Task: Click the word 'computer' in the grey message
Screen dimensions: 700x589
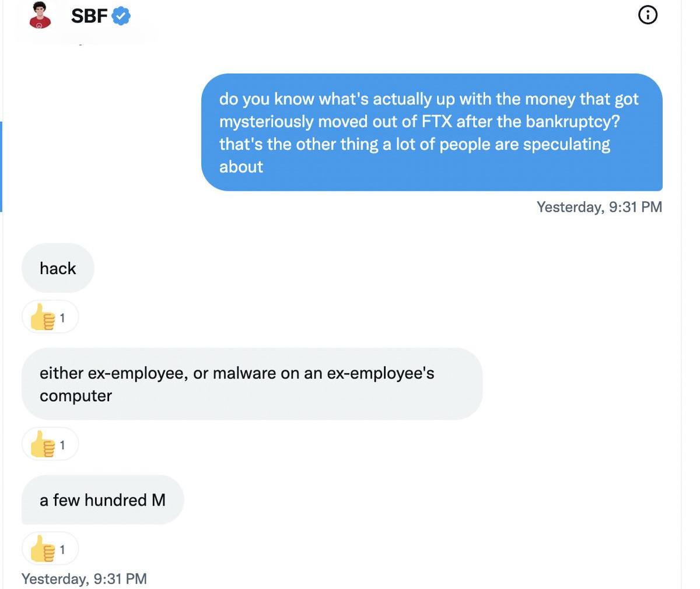Action: pos(76,395)
